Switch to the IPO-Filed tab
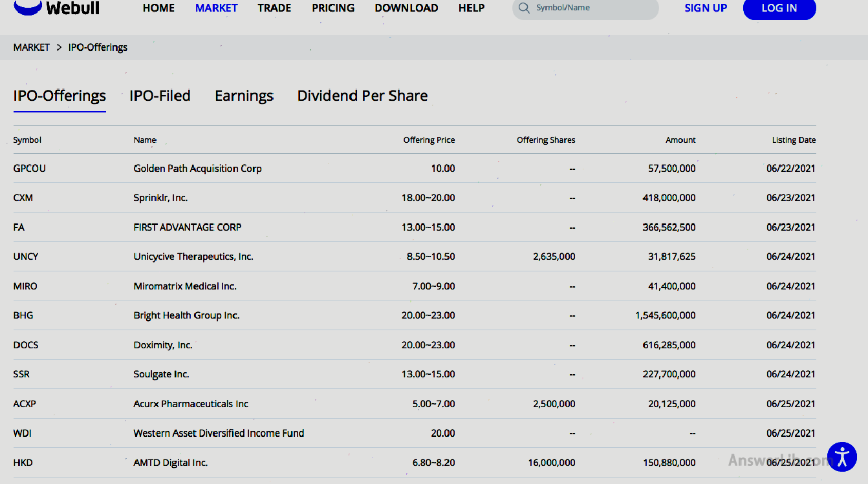 coord(160,96)
